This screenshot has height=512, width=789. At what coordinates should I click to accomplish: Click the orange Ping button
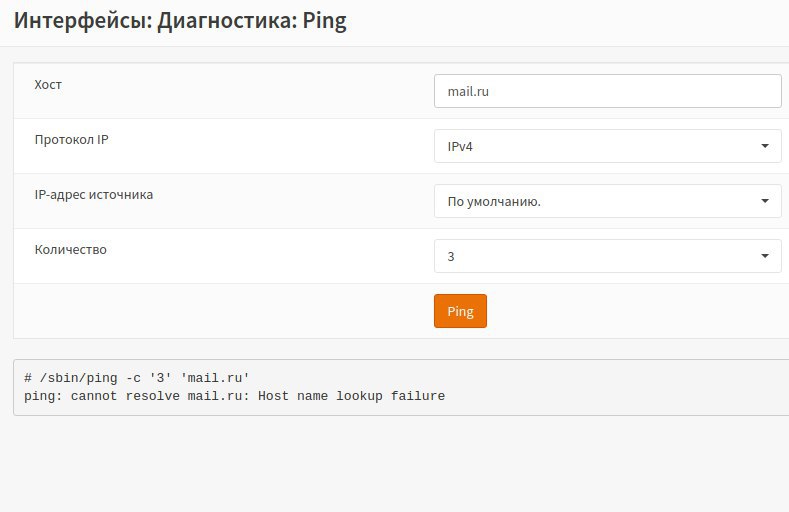pyautogui.click(x=460, y=311)
